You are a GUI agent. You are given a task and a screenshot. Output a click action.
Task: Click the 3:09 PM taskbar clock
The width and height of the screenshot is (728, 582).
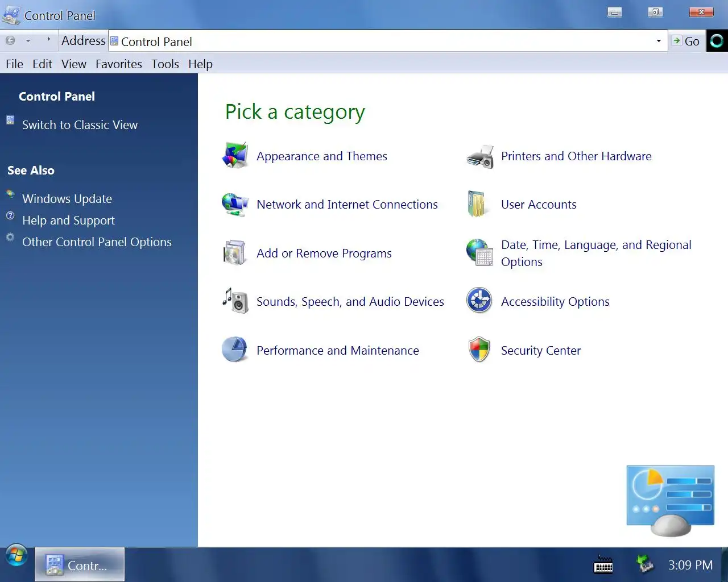point(690,565)
